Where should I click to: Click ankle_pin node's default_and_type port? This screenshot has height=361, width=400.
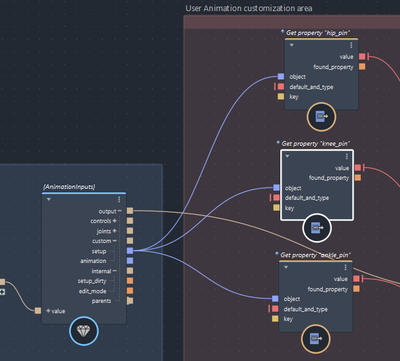[275, 309]
